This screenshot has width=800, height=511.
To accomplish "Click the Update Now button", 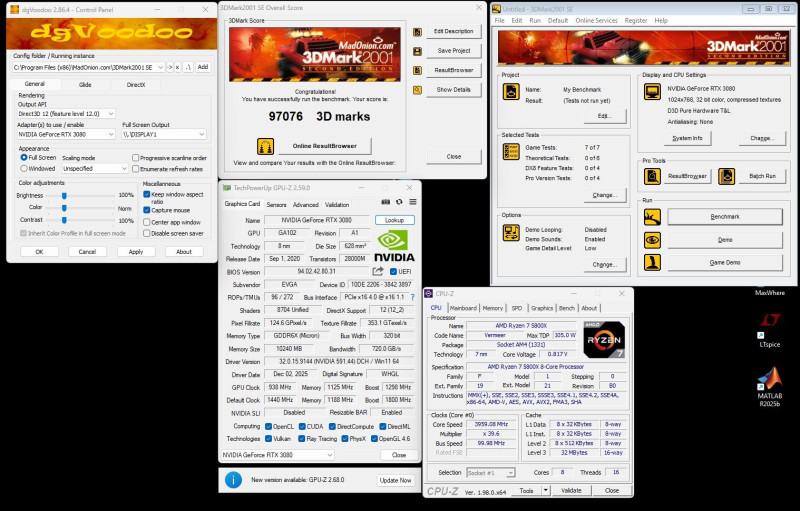I will pos(395,480).
